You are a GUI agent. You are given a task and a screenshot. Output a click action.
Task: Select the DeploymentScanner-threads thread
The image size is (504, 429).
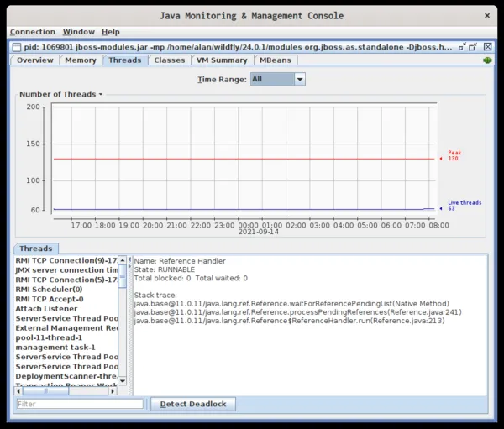(66, 376)
